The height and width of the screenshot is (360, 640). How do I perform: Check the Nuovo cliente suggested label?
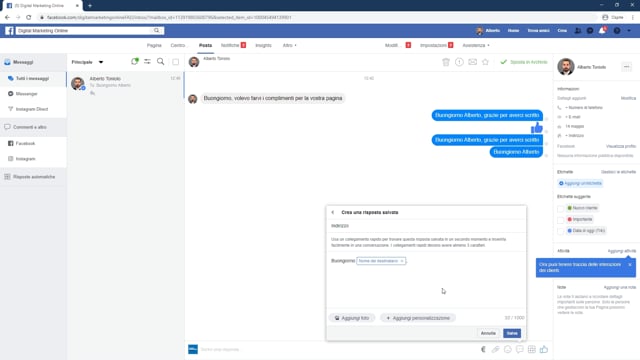pos(560,208)
